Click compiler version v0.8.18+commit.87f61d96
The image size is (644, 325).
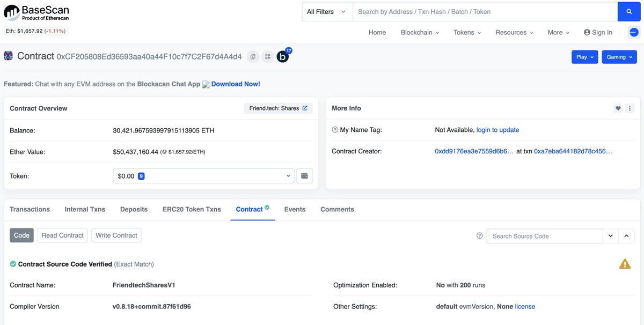tap(152, 307)
